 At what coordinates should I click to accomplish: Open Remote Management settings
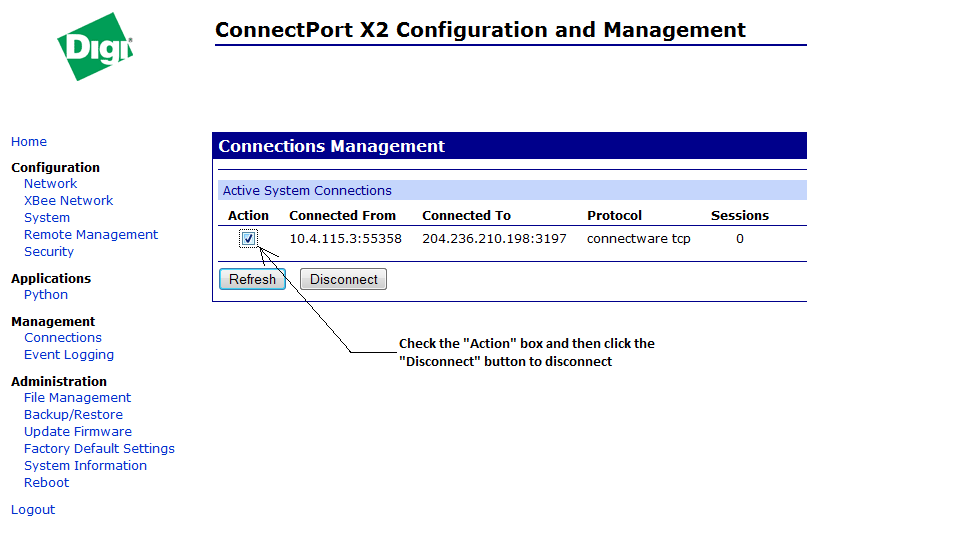click(x=91, y=235)
